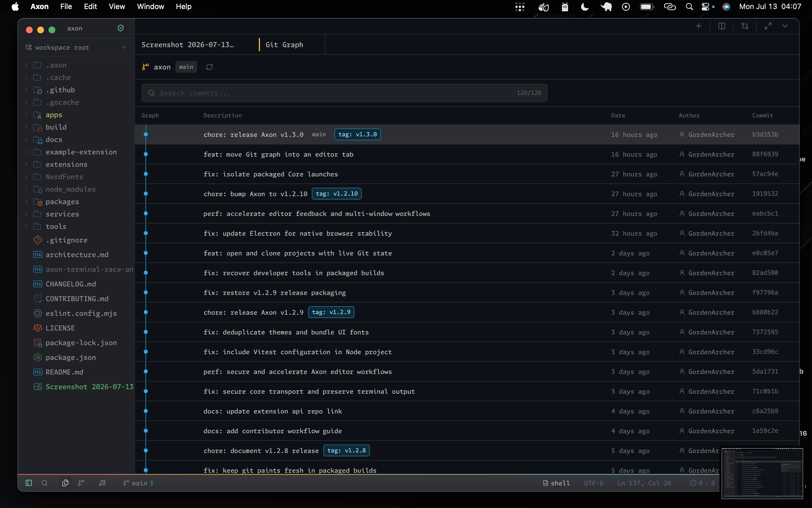Expand the build folder
The image size is (812, 508).
coord(56,127)
